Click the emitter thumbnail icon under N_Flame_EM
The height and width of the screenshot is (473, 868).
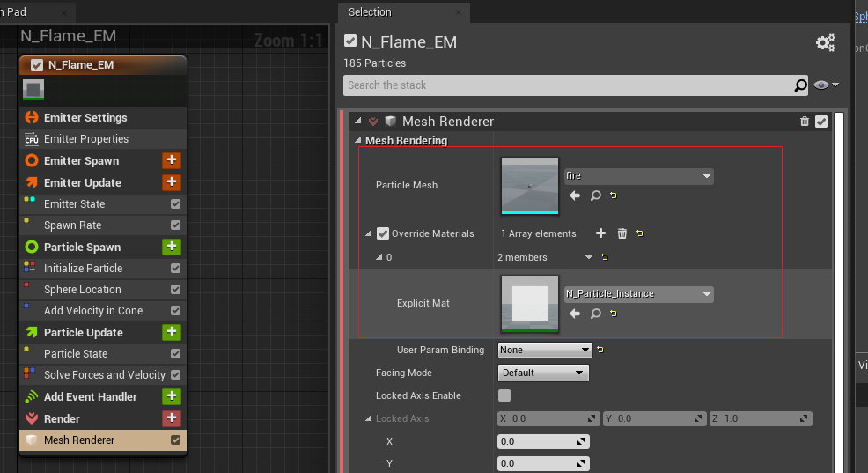[x=33, y=89]
